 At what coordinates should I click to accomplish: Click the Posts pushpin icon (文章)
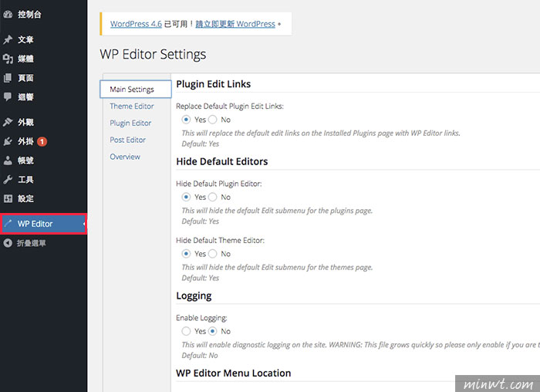pyautogui.click(x=8, y=39)
